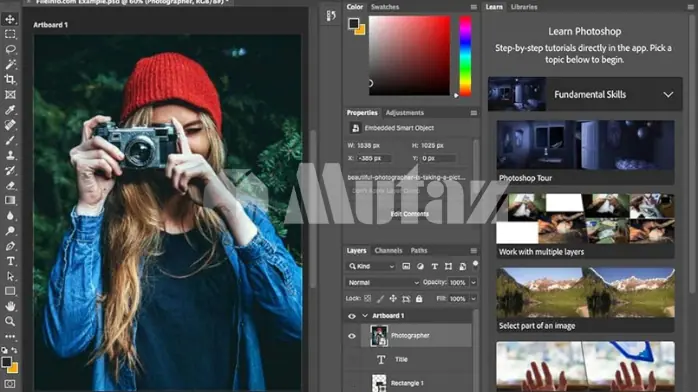This screenshot has width=698, height=392.
Task: Select the Magic Wand tool
Action: 10,65
